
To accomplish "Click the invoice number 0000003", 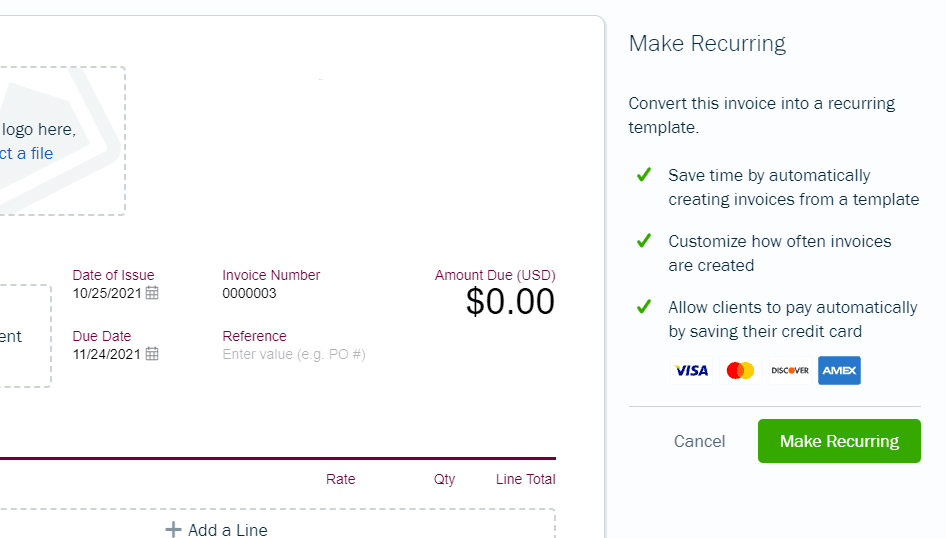I will click(x=249, y=294).
